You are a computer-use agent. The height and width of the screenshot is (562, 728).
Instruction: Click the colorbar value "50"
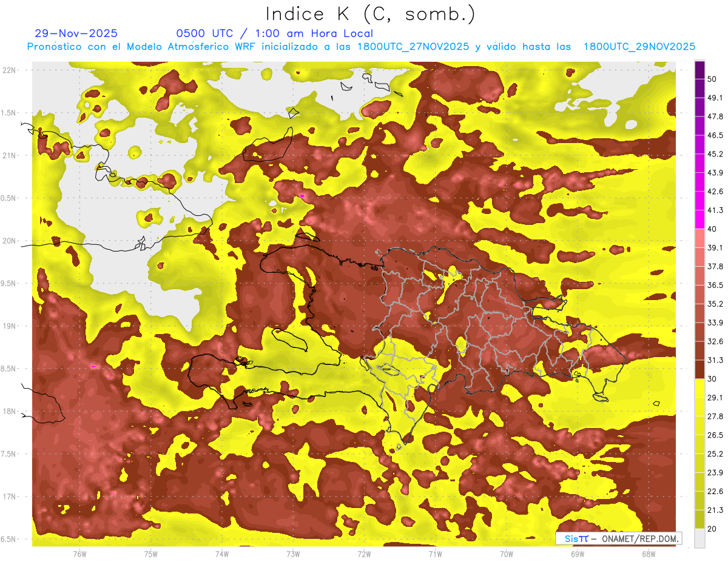tap(712, 79)
